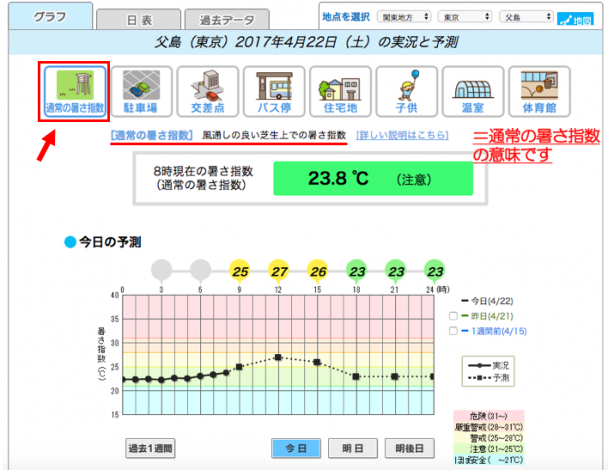Viewport: 608px width, 470px height.
Task: Click the 18時 forecast point on graph
Action: (356, 376)
